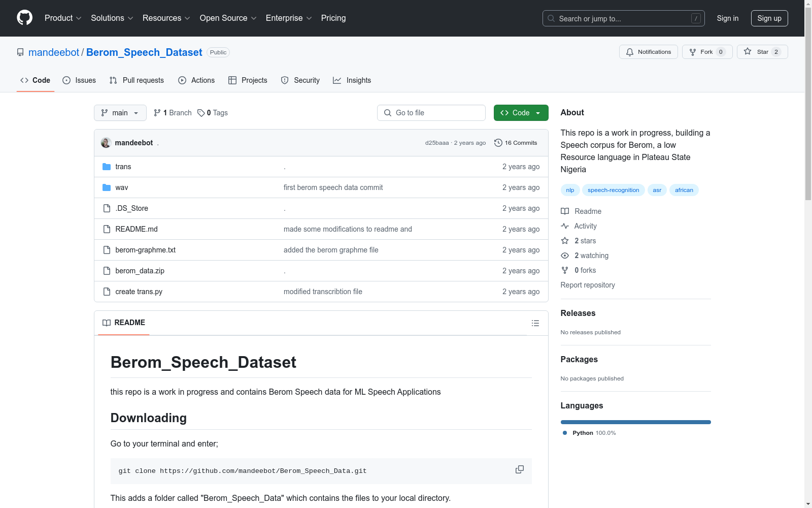Screen dimensions: 812x508
Task: Click the book icon next to Readme
Action: 565,211
